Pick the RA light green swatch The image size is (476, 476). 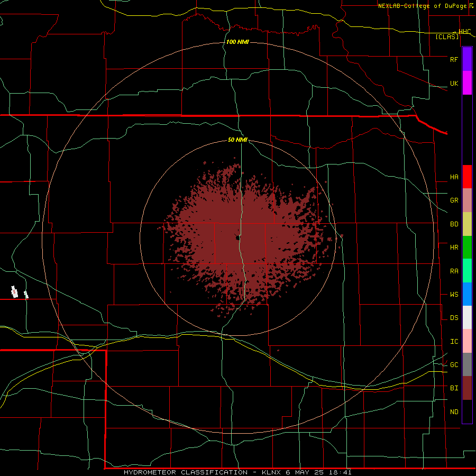pyautogui.click(x=467, y=271)
